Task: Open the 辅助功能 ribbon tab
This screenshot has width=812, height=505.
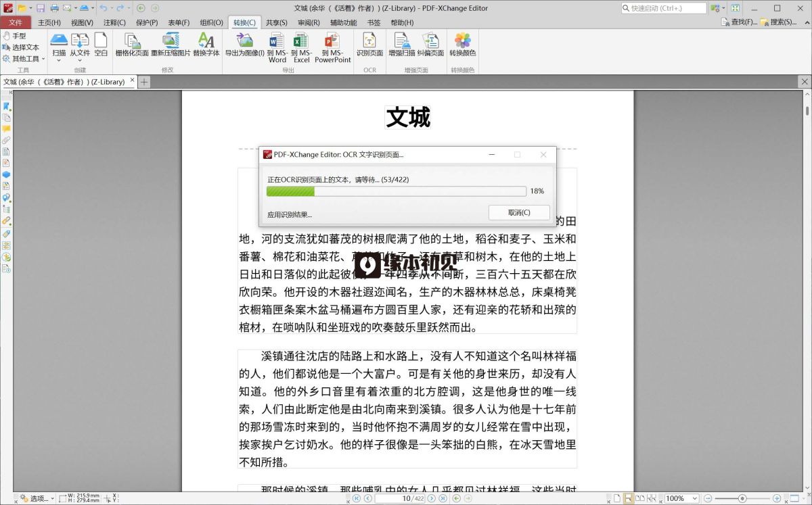Action: point(343,22)
